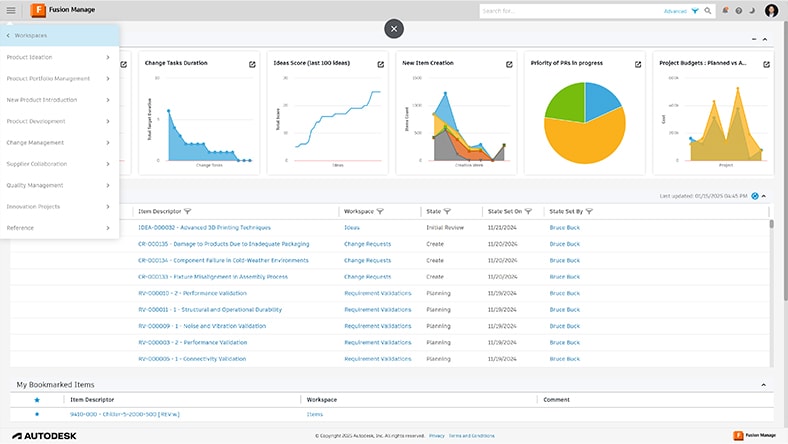The image size is (788, 444).
Task: Open Ideas Score chart external link icon
Action: [380, 64]
